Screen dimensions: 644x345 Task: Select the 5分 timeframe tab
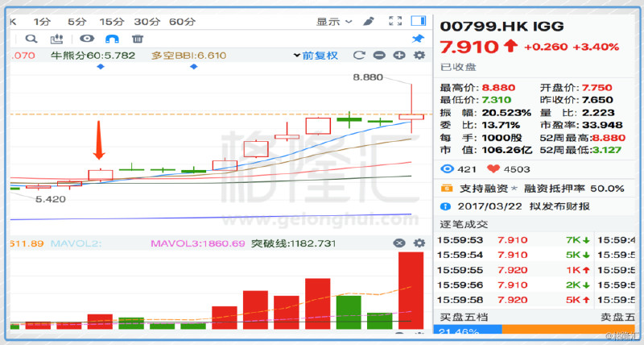tap(77, 21)
